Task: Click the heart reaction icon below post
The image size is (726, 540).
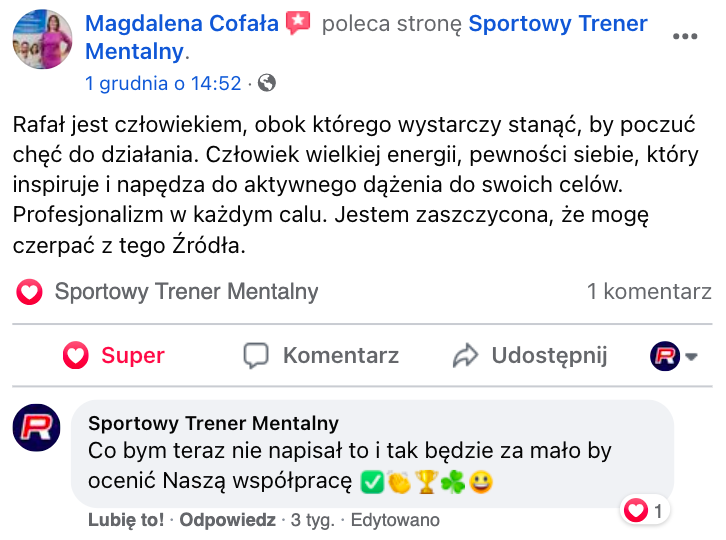Action: (29, 292)
